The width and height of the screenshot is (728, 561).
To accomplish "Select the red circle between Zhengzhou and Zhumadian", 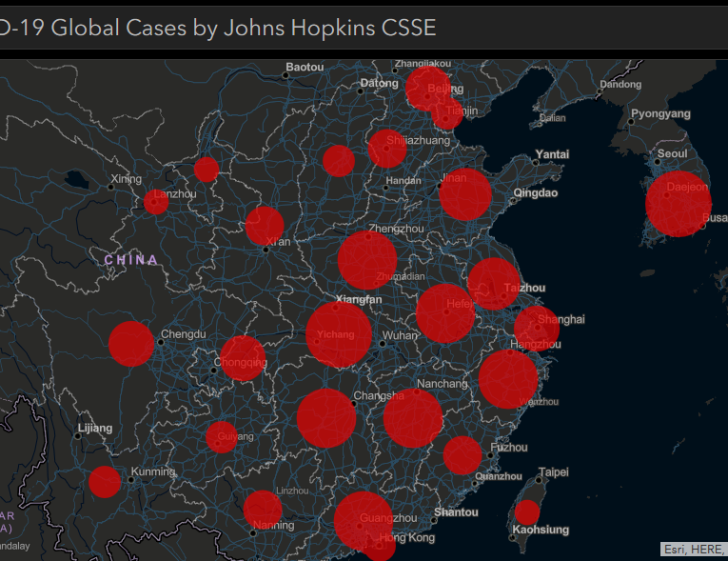I will pos(367,260).
